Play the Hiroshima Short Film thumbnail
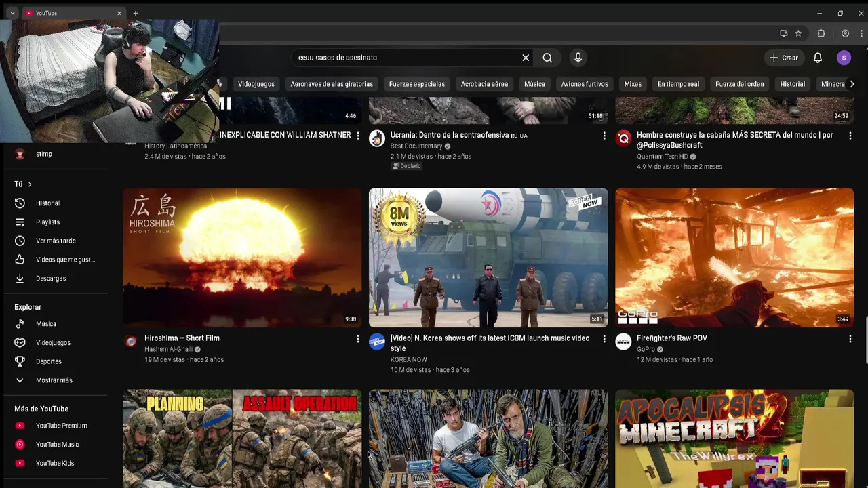The height and width of the screenshot is (488, 868). click(x=243, y=258)
